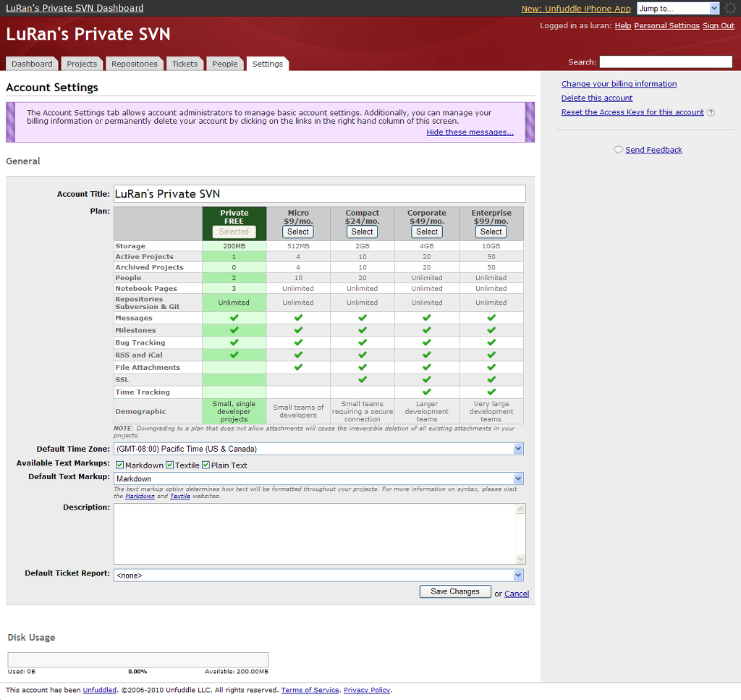Image resolution: width=741 pixels, height=700 pixels.
Task: Click the help icon beside Reset Access Keys
Action: coord(711,113)
